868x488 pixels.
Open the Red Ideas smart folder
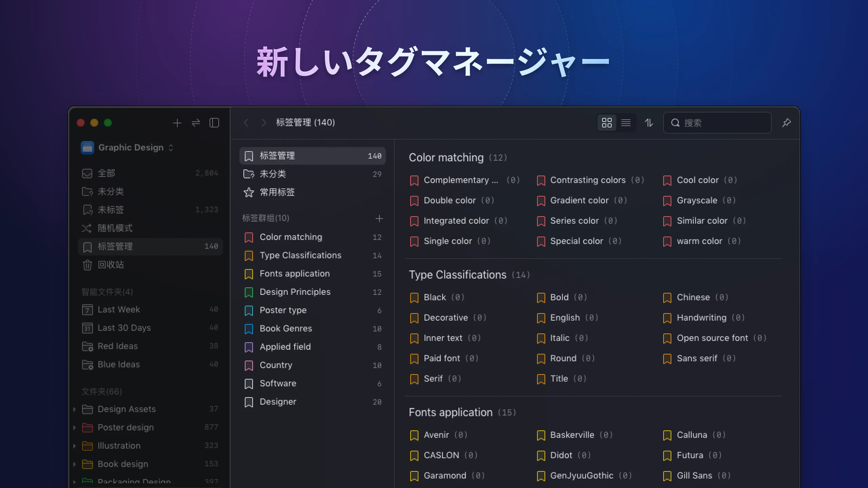click(x=150, y=346)
